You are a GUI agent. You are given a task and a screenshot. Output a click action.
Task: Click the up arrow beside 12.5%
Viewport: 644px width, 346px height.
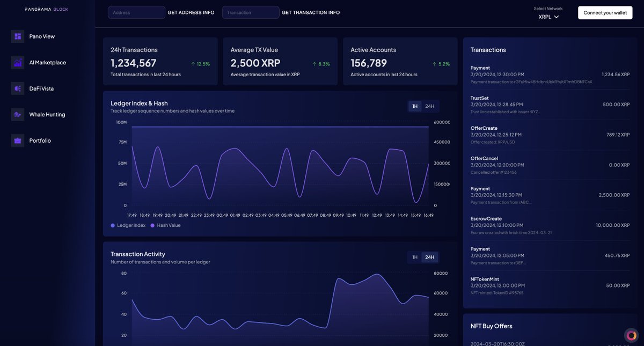tap(193, 64)
